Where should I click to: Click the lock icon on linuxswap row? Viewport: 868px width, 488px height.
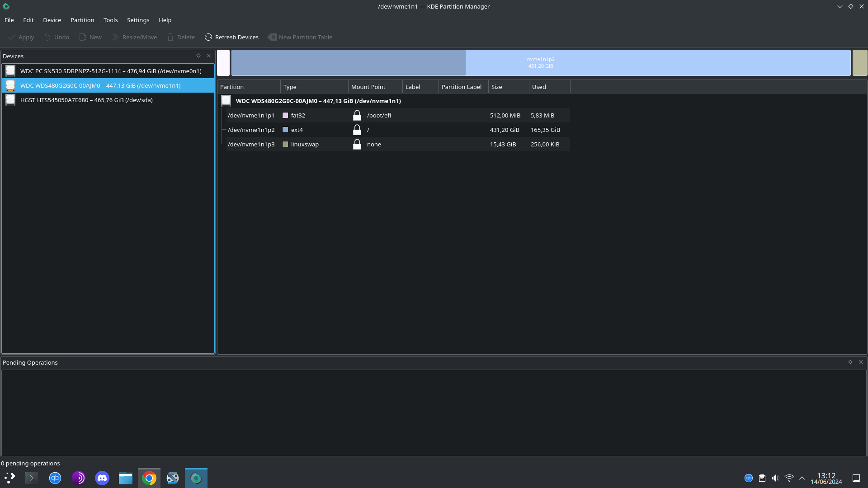point(357,144)
